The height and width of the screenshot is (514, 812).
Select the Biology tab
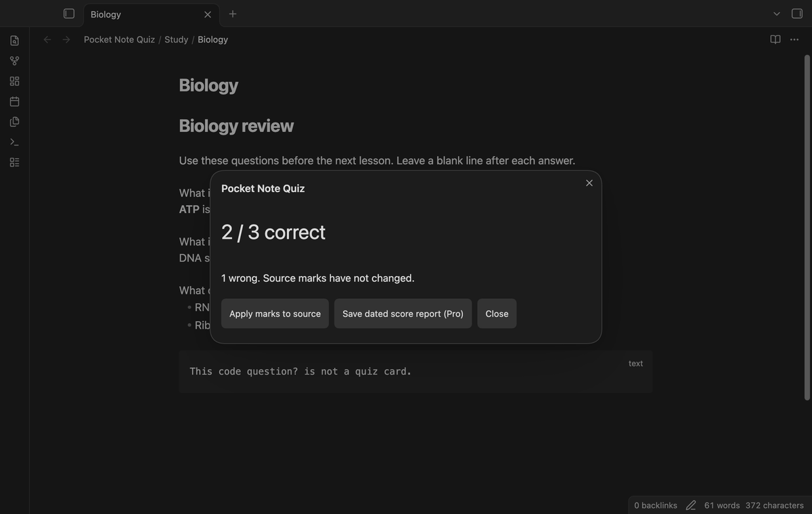coord(152,14)
